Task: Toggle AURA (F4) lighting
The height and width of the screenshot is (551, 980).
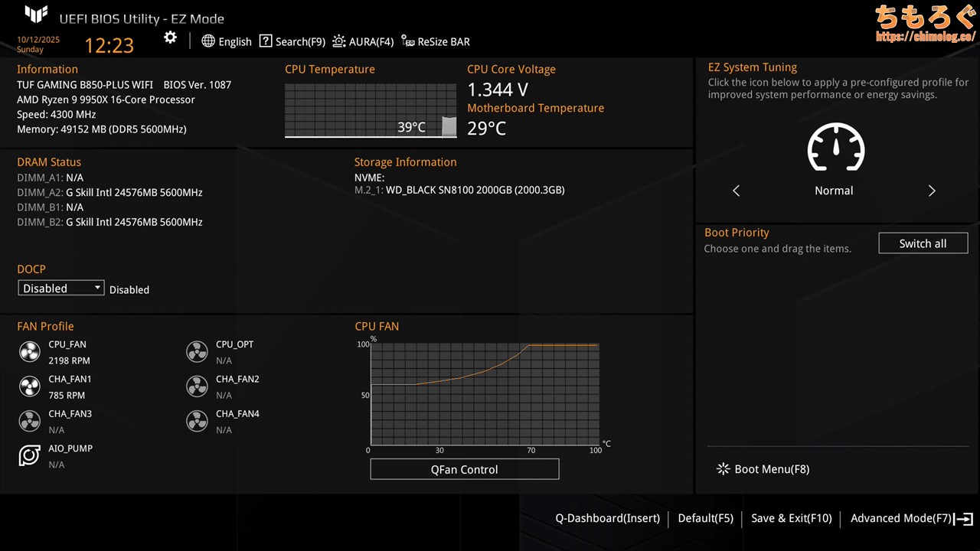Action: click(363, 41)
